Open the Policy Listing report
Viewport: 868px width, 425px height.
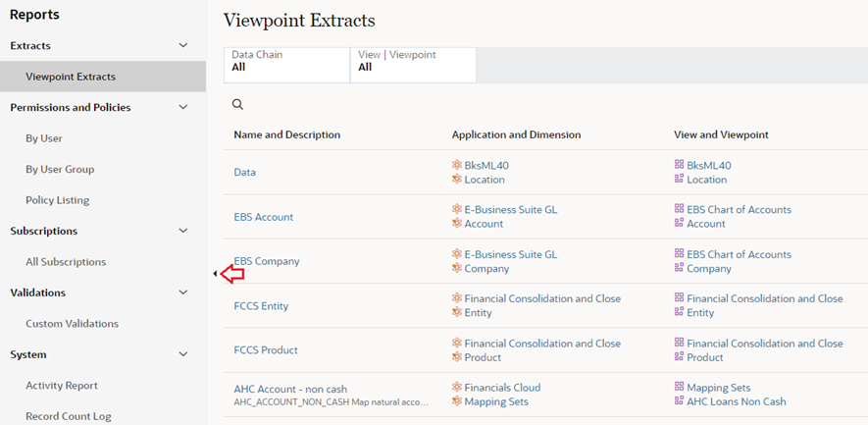pyautogui.click(x=57, y=200)
